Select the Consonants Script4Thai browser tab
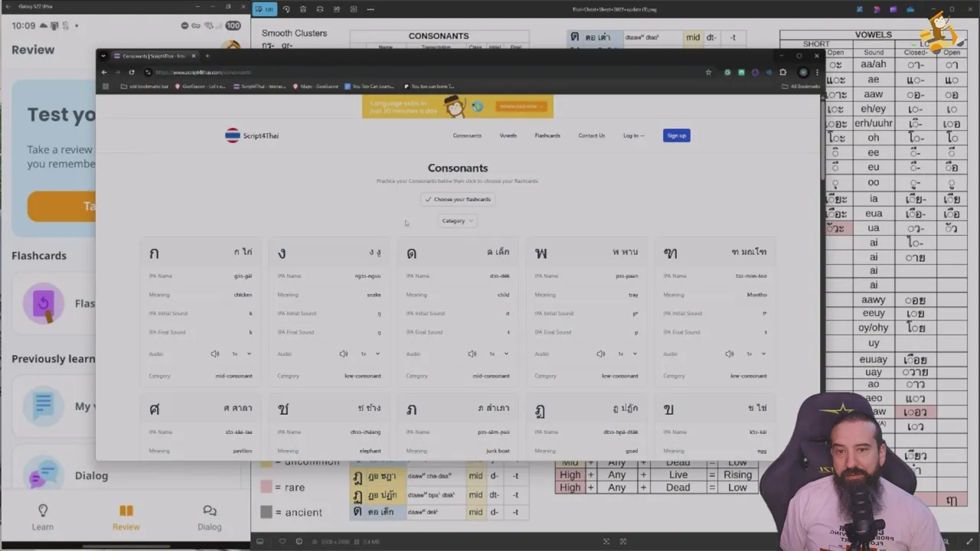The image size is (980, 551). [154, 56]
